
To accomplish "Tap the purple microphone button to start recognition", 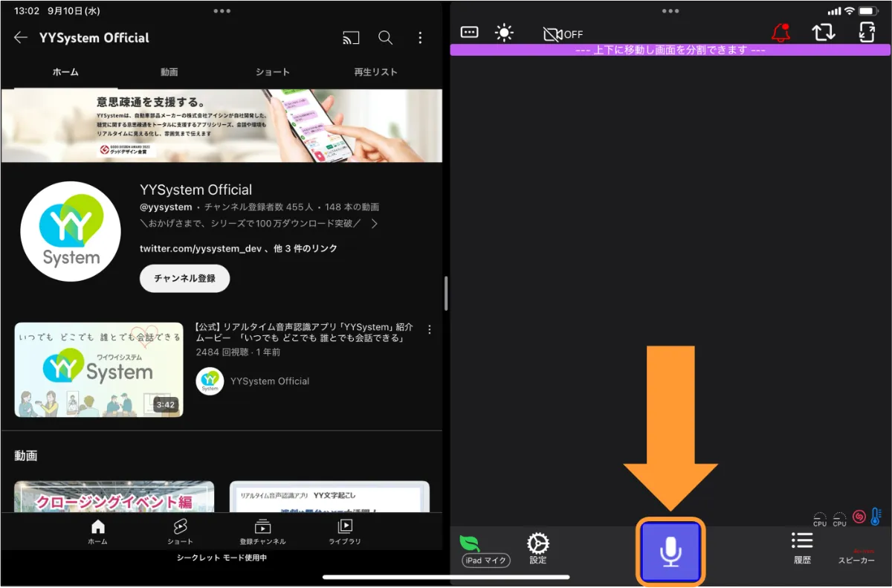I will [670, 551].
